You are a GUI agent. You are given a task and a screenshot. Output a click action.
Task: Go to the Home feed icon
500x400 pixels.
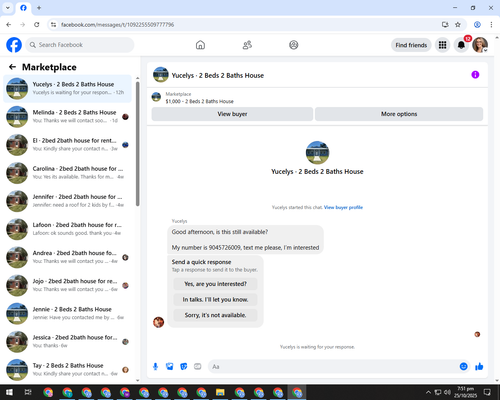point(200,45)
